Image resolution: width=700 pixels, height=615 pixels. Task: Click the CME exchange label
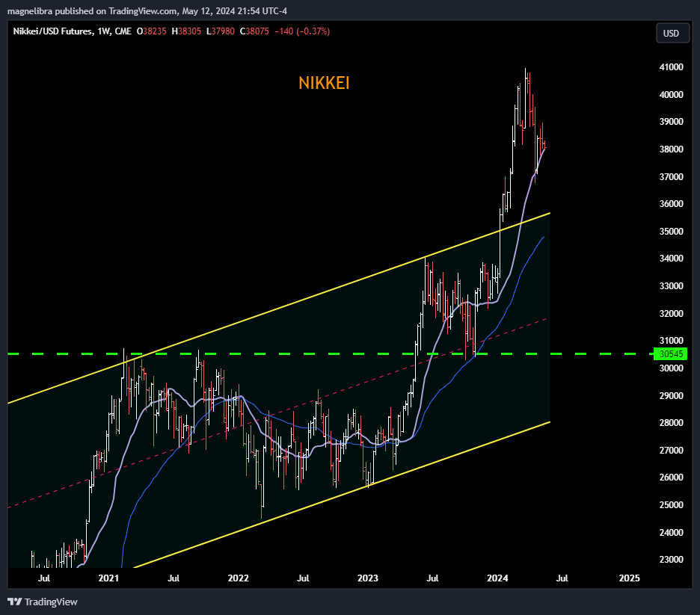(x=123, y=31)
